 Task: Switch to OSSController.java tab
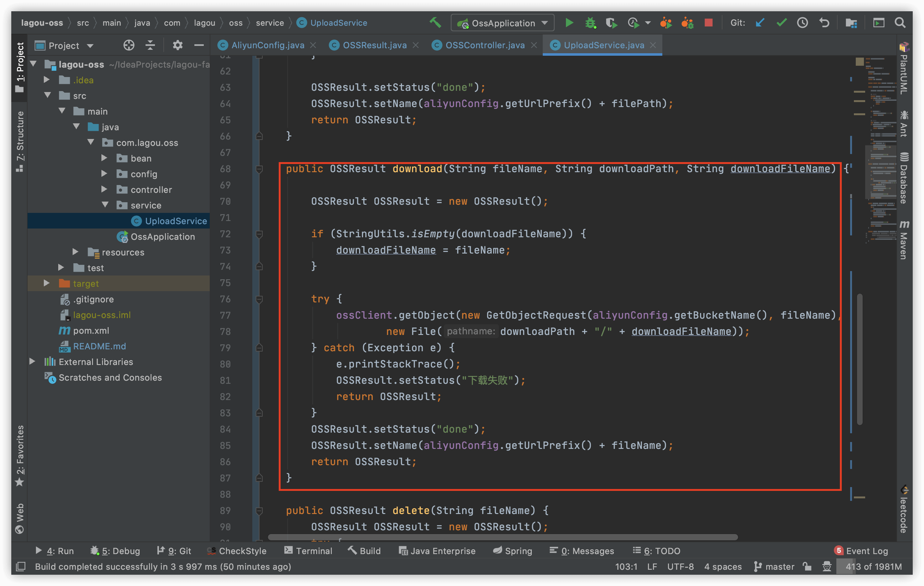click(x=485, y=45)
